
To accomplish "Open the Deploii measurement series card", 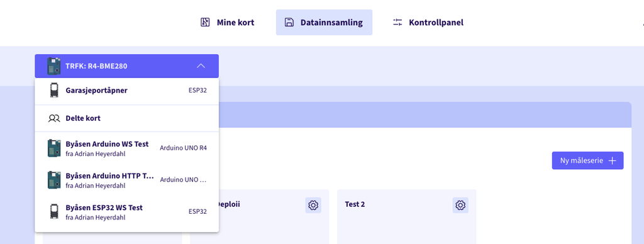I will [274, 216].
